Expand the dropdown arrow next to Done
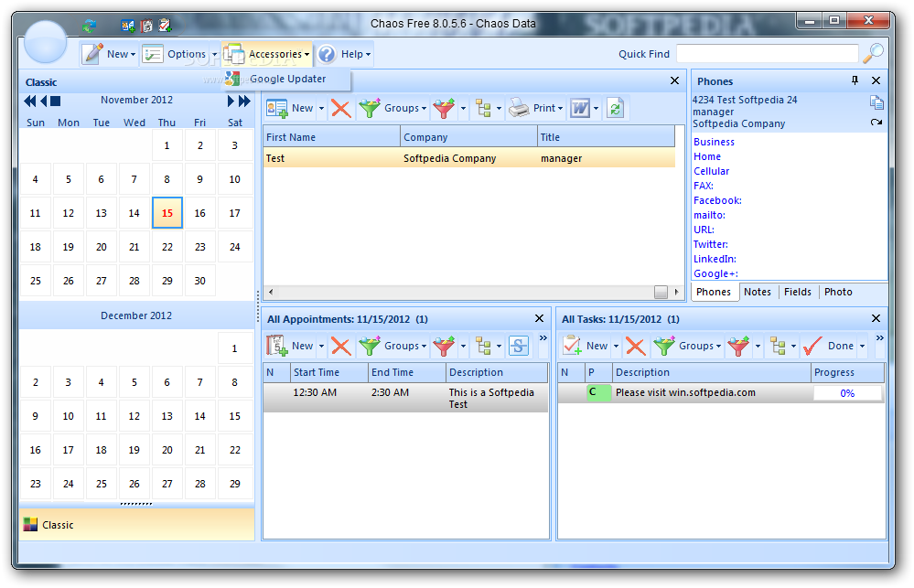Image resolution: width=914 pixels, height=588 pixels. (862, 347)
